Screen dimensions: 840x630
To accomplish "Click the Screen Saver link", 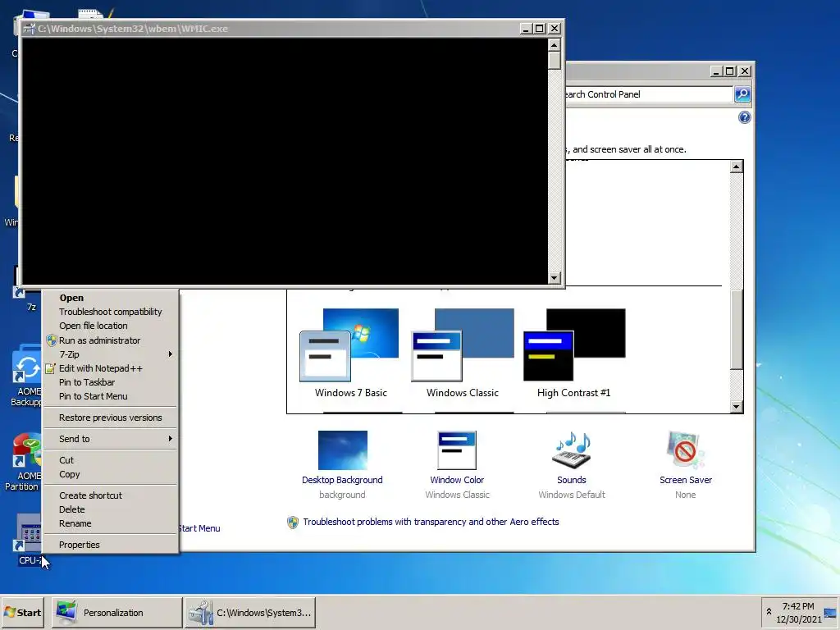I will pyautogui.click(x=686, y=480).
